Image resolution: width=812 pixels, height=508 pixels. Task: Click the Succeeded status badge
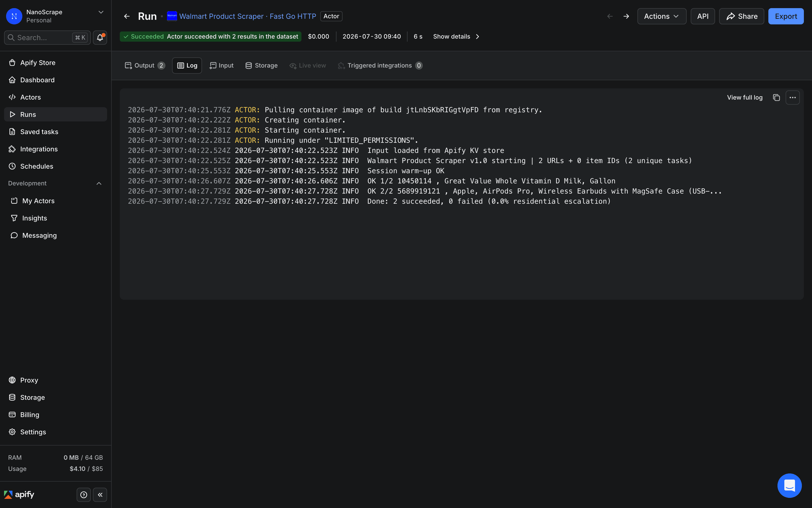[210, 37]
